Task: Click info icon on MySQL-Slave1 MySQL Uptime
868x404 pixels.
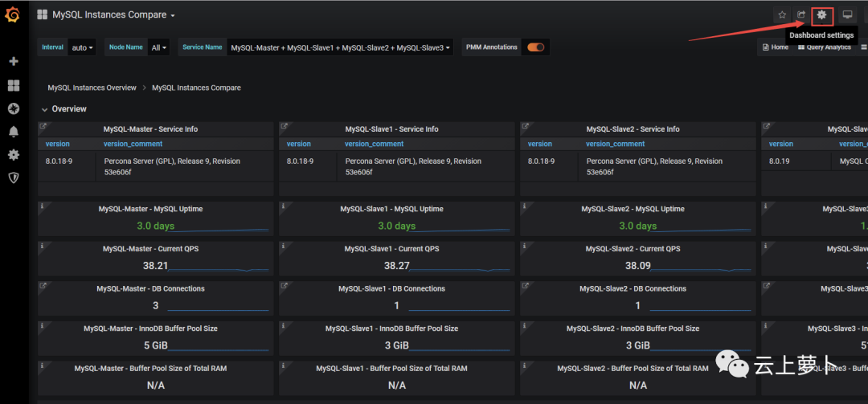Action: [284, 206]
